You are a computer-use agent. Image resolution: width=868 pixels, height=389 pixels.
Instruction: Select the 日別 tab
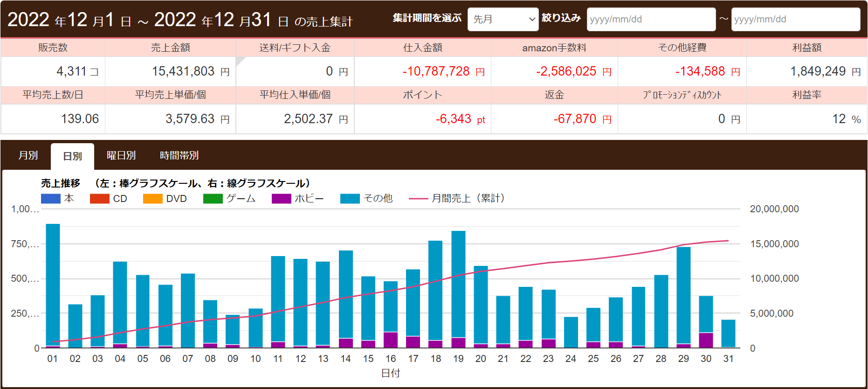pos(72,156)
